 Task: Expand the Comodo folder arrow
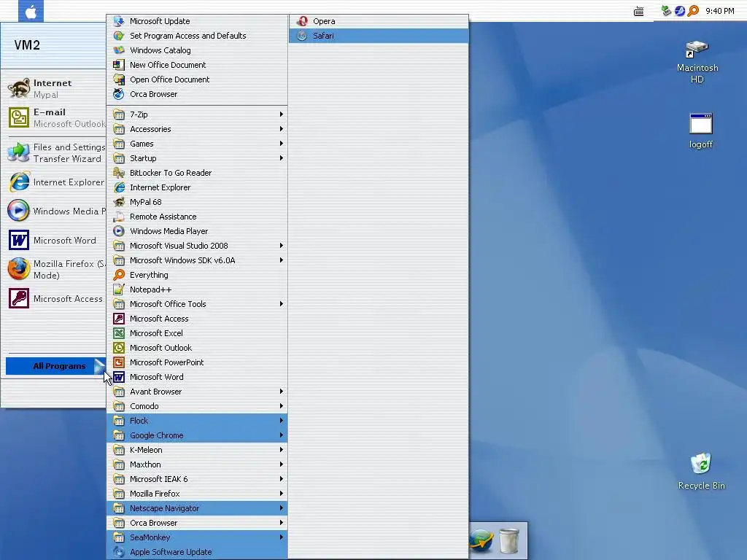coord(282,406)
